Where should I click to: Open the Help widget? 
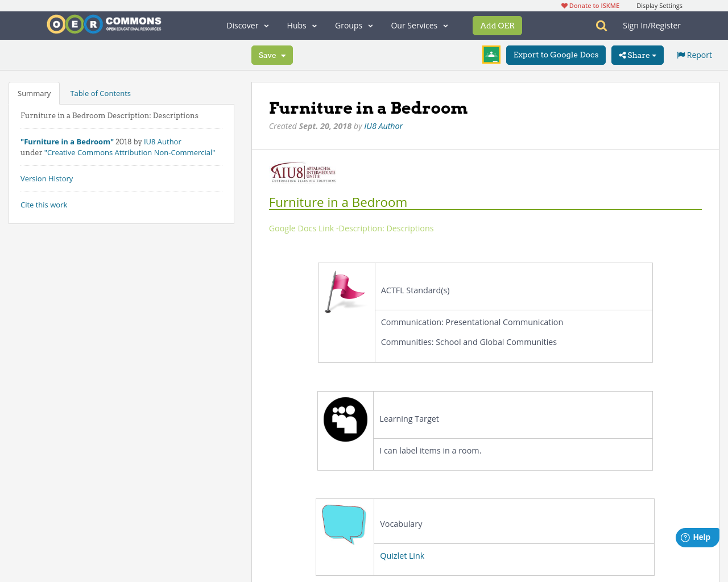tap(697, 537)
